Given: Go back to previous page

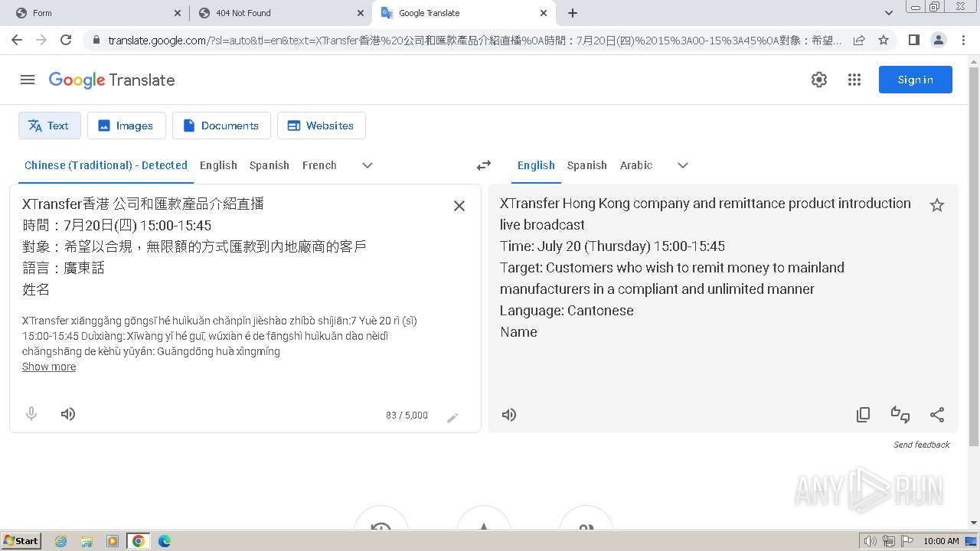Looking at the screenshot, I should tap(17, 40).
